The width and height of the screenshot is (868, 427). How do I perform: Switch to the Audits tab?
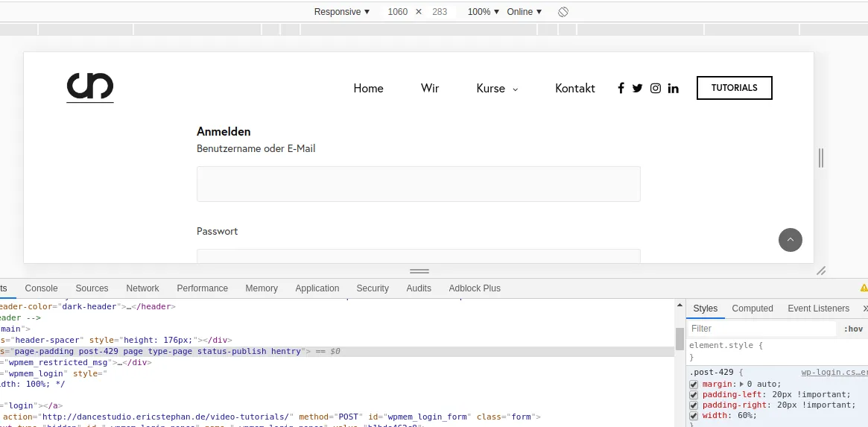419,288
